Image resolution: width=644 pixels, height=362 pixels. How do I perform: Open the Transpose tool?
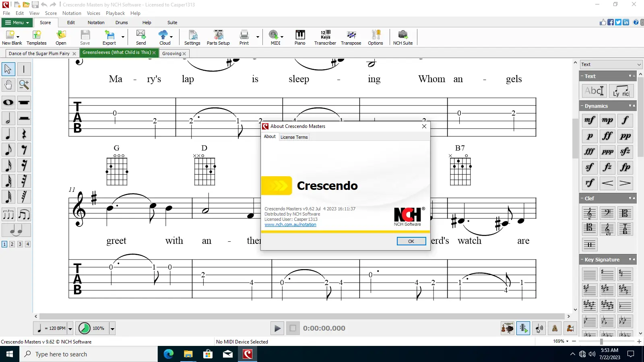[x=351, y=37]
